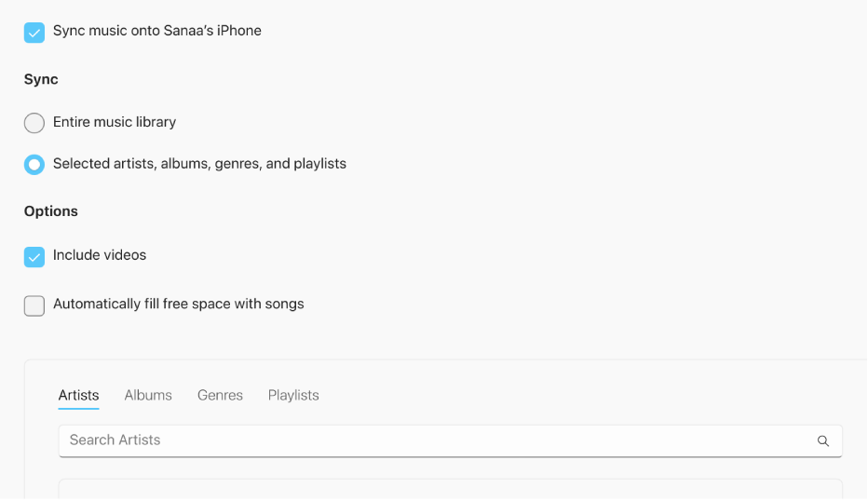Switch to the Artists tab

coord(78,396)
